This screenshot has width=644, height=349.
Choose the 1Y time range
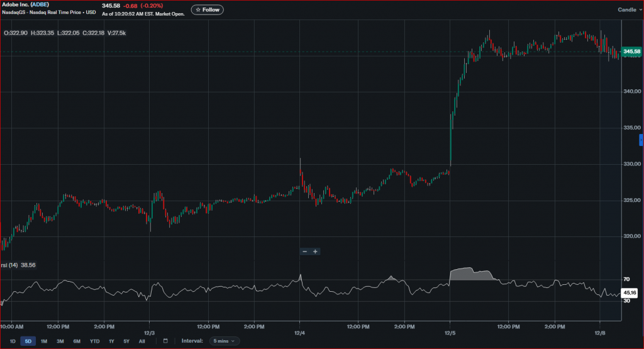click(x=111, y=341)
